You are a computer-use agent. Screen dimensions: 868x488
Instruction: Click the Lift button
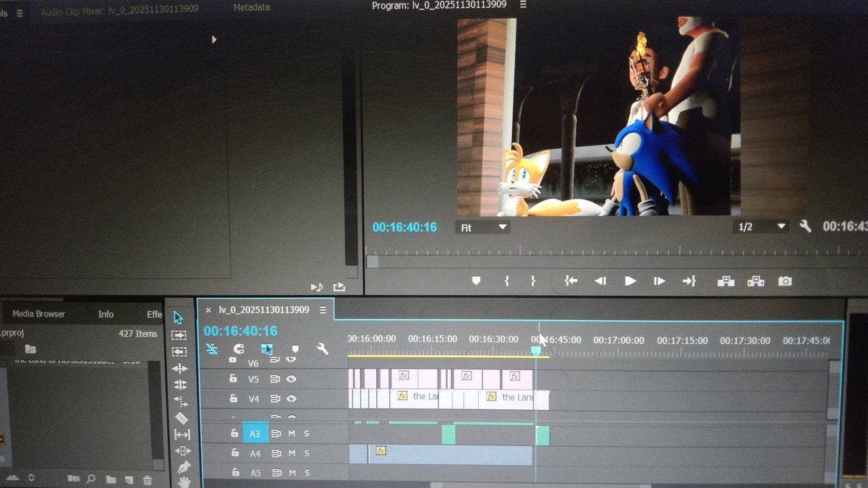coord(726,281)
